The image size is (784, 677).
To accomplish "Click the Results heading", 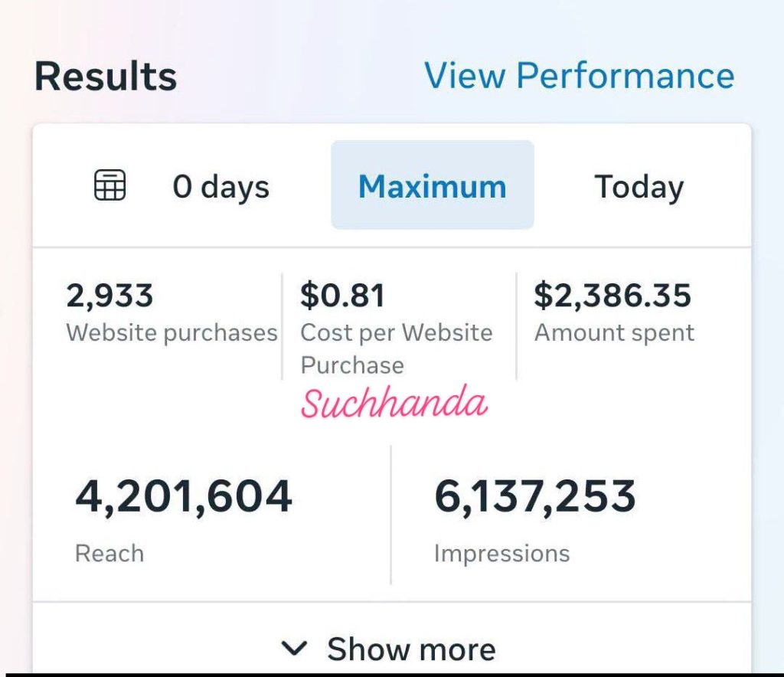I will tap(106, 77).
